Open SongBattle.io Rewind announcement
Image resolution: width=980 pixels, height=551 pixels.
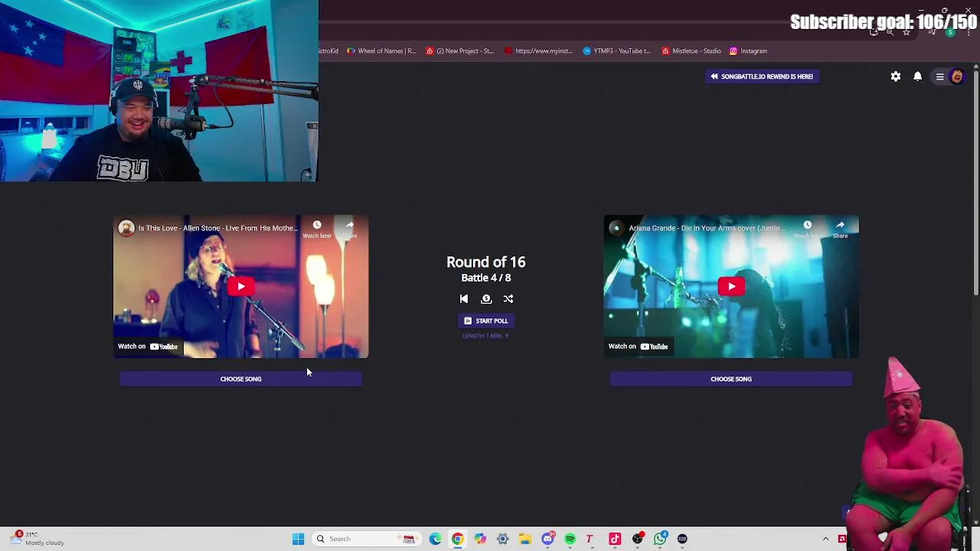click(762, 77)
